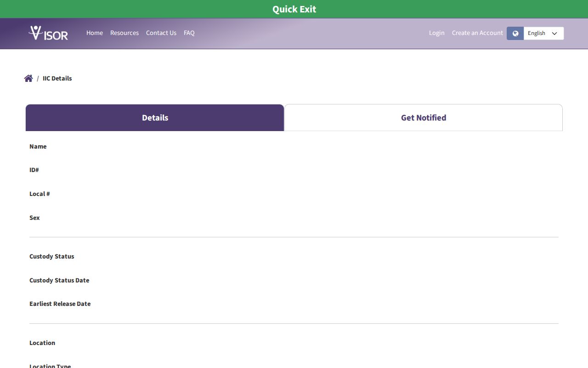This screenshot has height=368, width=588.
Task: Click the Earliest Release Date label
Action: (60, 304)
